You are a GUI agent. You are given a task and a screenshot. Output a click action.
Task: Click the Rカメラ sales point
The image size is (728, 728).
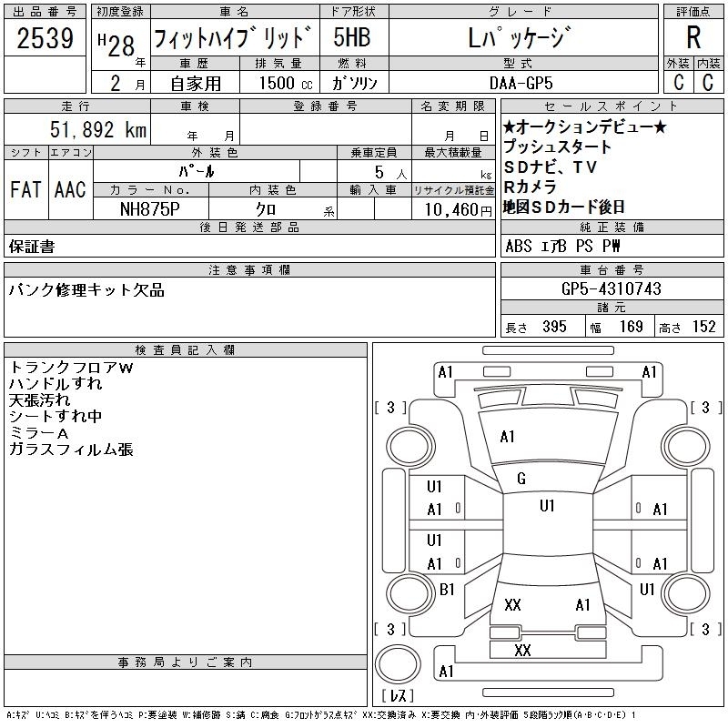pyautogui.click(x=530, y=187)
